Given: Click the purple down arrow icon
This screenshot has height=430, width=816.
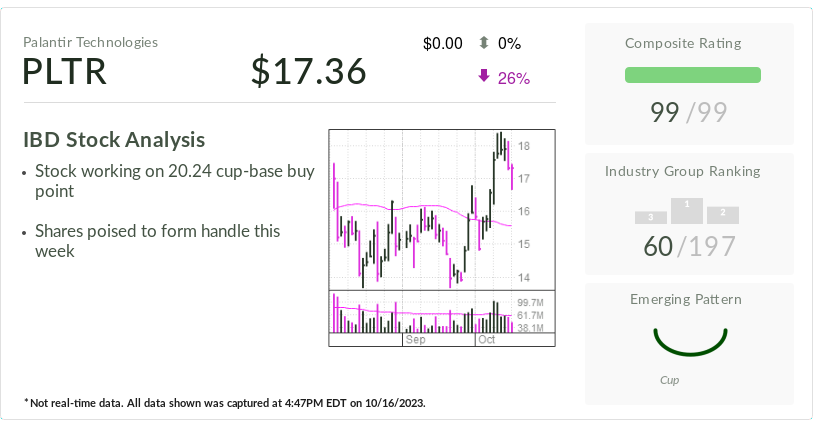Looking at the screenshot, I should point(484,77).
